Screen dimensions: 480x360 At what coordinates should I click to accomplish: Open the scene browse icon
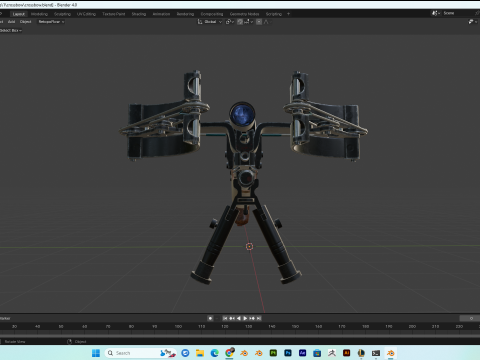tap(436, 13)
